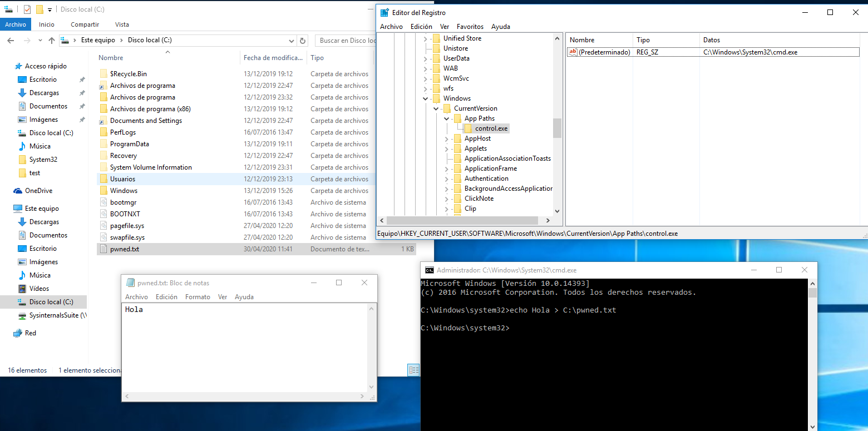Collapse the Windows key in registry tree
Image resolution: width=868 pixels, height=431 pixels.
426,98
